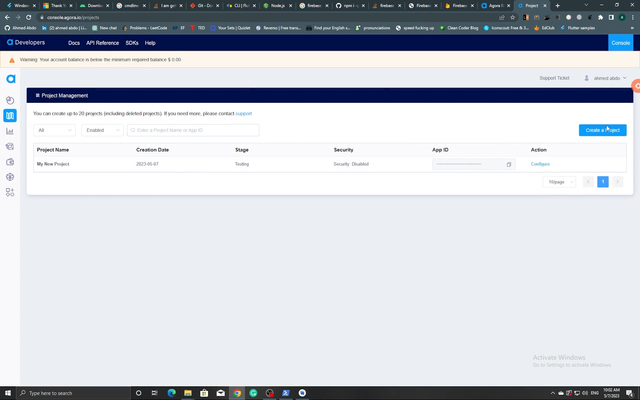
Task: Click the share icon in the address bar
Action: 502,18
